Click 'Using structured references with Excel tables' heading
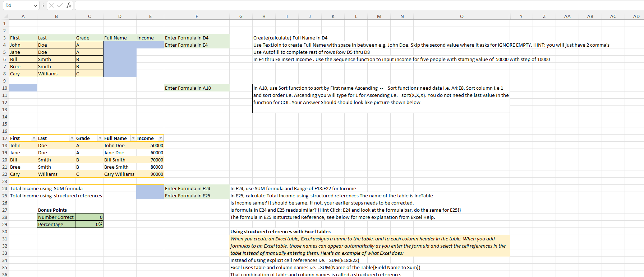The height and width of the screenshot is (277, 644). 280,231
